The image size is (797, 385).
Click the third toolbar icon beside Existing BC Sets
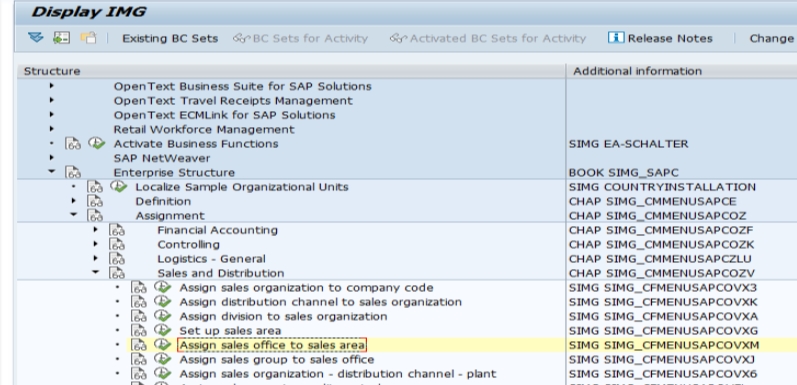click(x=88, y=38)
